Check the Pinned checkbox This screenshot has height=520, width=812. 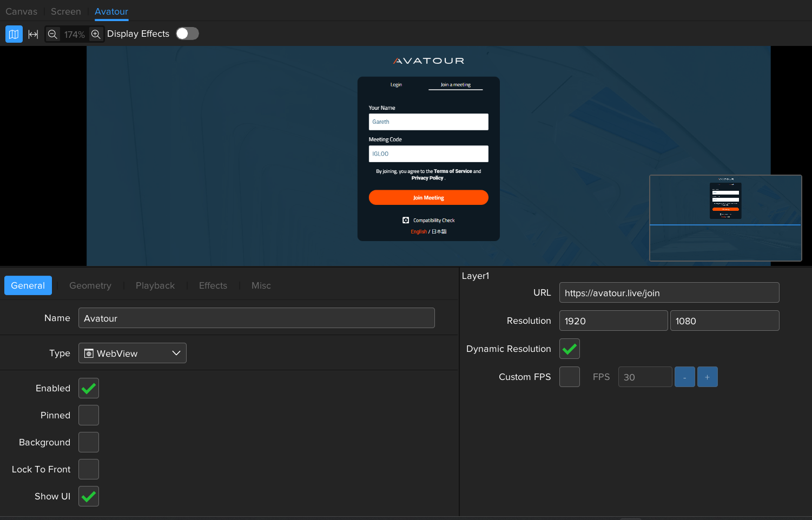click(x=89, y=415)
